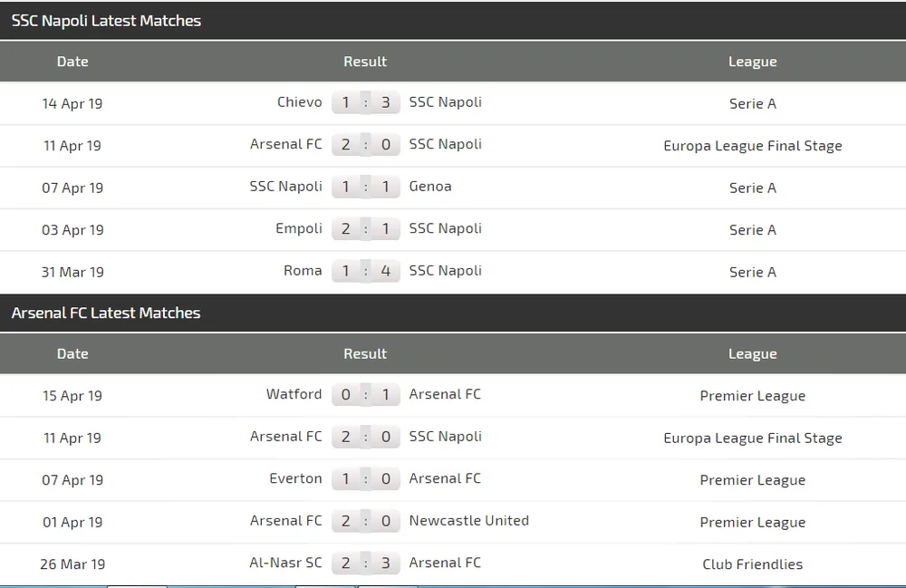Click the Al-Nasr SC team name
The image size is (906, 588).
click(x=286, y=563)
